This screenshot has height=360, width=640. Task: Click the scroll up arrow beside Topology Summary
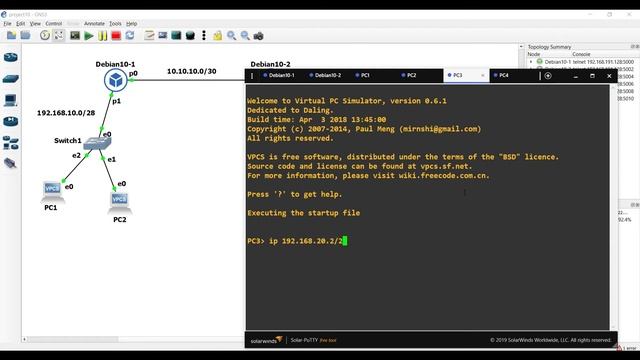(x=521, y=47)
